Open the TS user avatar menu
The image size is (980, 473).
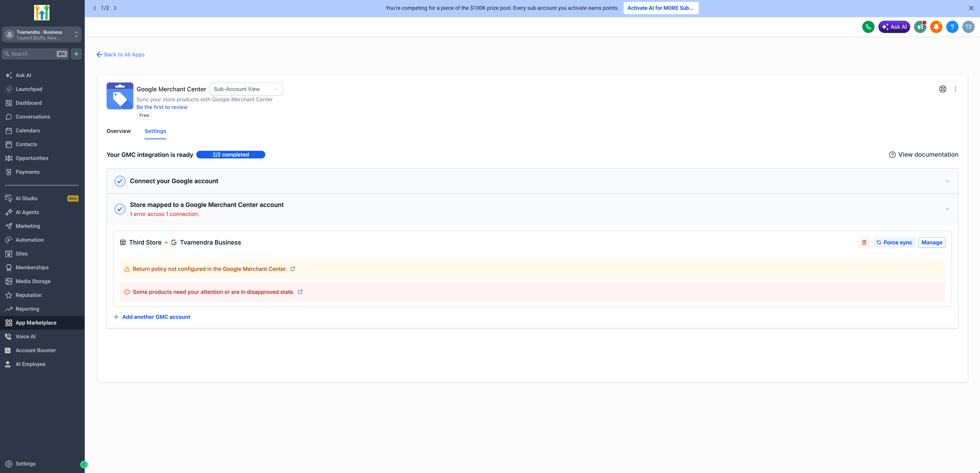tap(968, 27)
